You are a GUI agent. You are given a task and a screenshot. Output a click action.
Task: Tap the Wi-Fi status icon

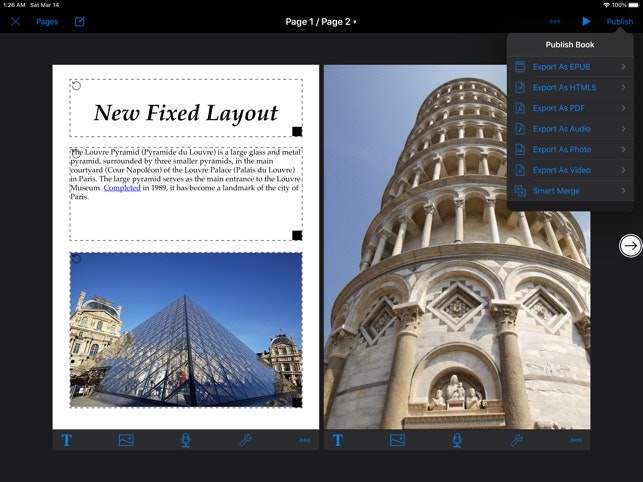606,5
